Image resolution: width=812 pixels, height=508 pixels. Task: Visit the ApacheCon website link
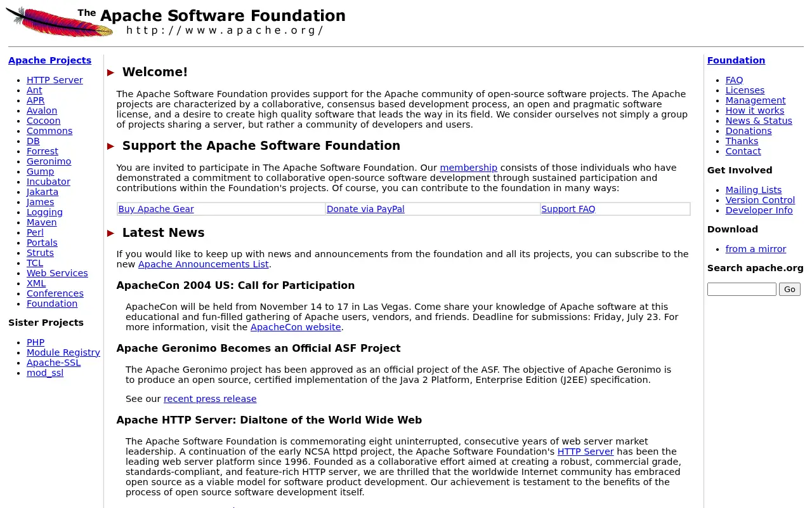[296, 327]
